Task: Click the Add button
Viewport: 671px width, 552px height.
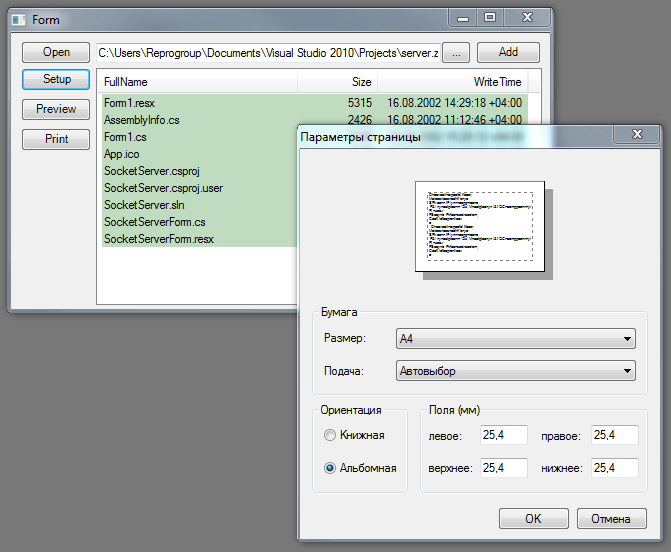Action: click(x=508, y=52)
